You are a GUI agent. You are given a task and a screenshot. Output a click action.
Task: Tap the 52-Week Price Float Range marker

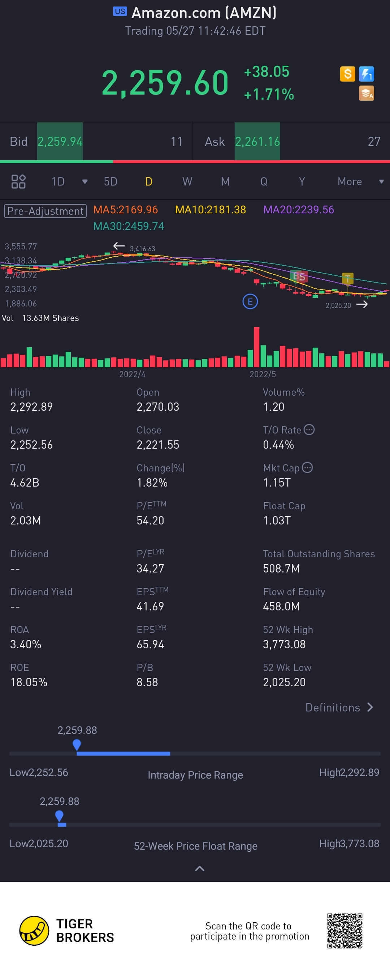coord(59,816)
